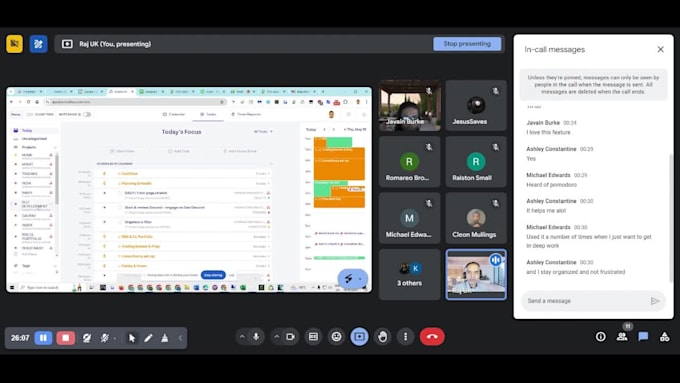
Task: Click the yellow no-camera recorder icon
Action: point(14,44)
